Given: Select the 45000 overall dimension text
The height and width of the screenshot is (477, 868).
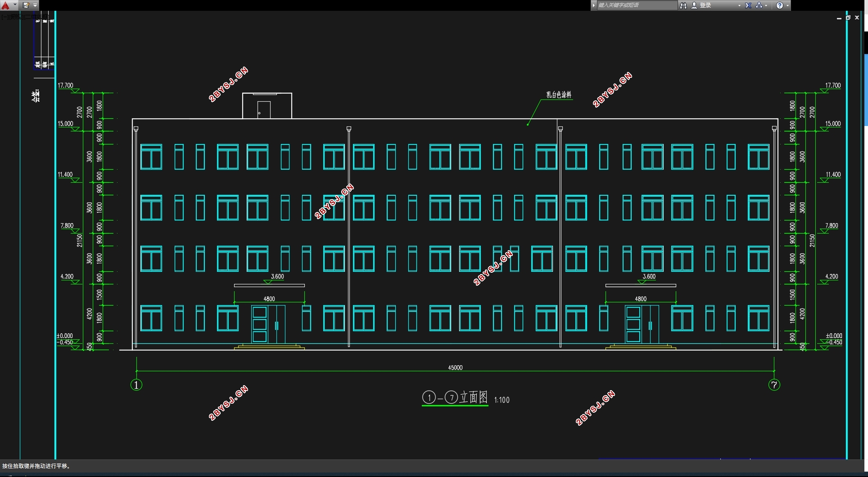Looking at the screenshot, I should (455, 368).
